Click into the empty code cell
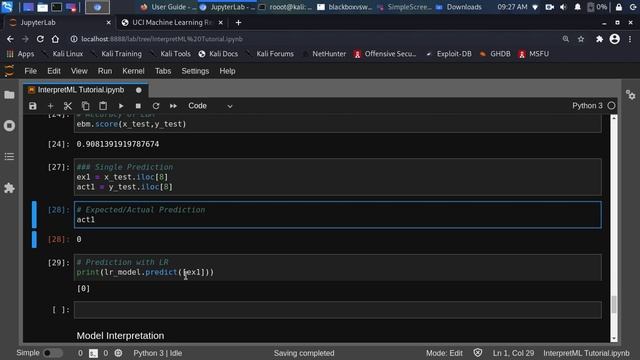The width and height of the screenshot is (640, 360). coord(338,310)
